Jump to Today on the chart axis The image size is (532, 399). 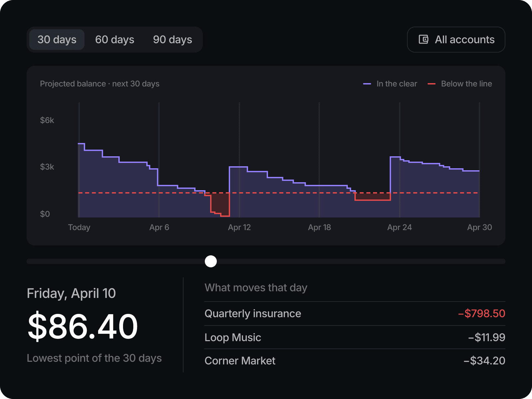[x=79, y=227]
